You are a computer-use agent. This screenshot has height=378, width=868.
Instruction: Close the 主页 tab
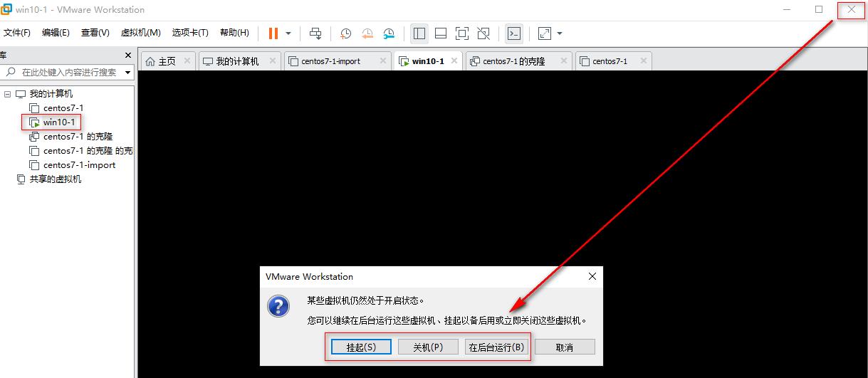point(187,61)
